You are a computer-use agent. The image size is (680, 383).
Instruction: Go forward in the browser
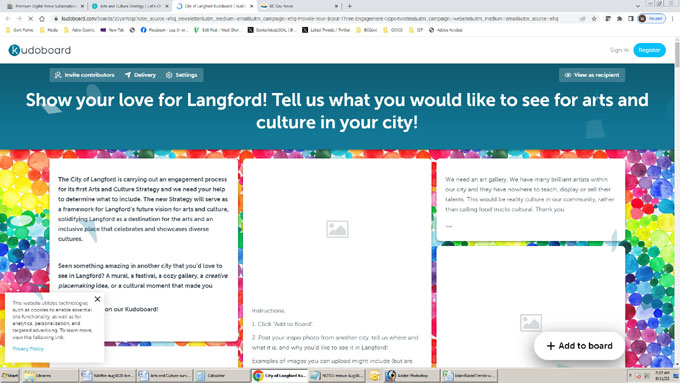point(19,19)
